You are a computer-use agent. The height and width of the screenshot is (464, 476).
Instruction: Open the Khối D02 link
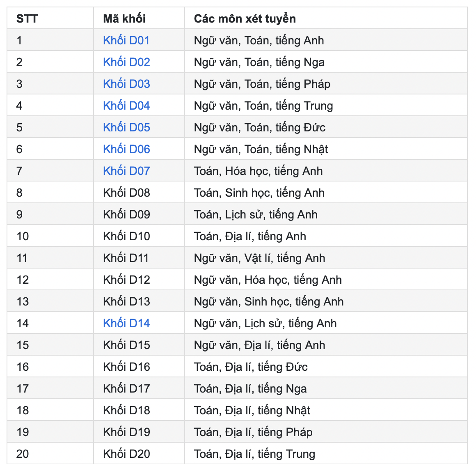(126, 62)
